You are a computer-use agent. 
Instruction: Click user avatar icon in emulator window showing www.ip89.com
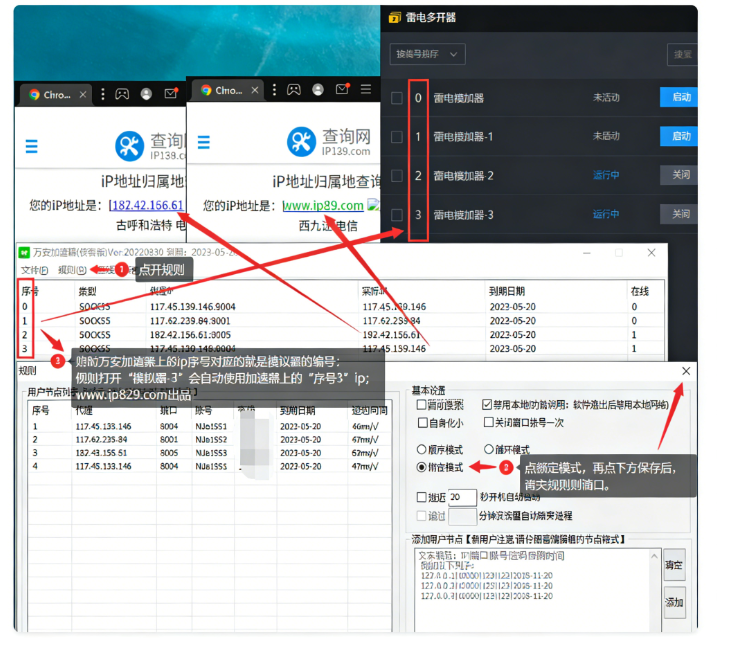point(318,90)
